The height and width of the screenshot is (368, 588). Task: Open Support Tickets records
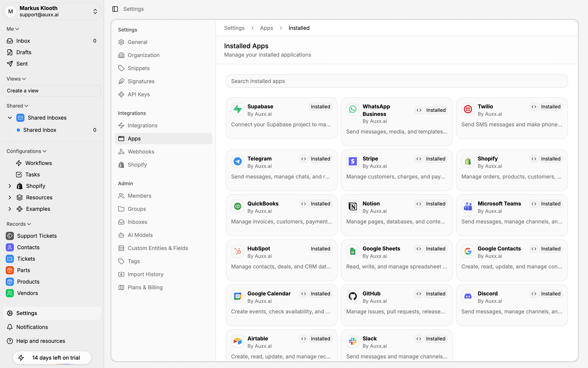coord(52,236)
